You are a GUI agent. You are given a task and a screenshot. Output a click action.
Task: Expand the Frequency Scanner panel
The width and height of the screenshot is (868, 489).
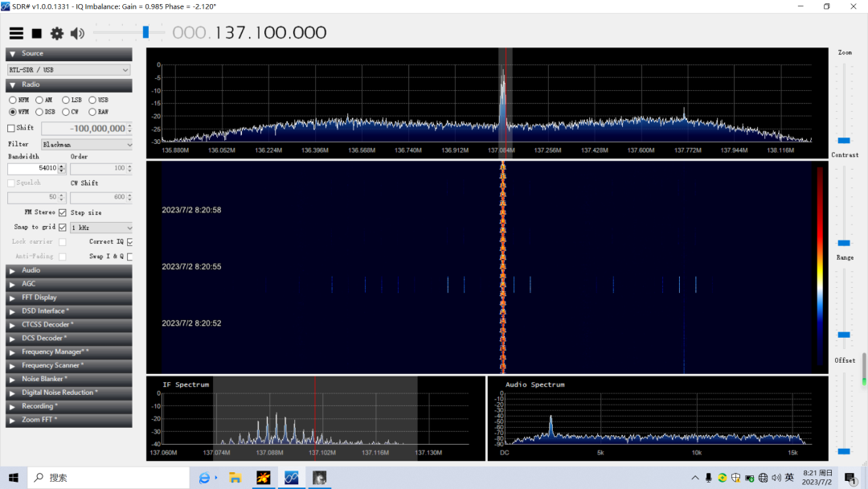point(68,365)
